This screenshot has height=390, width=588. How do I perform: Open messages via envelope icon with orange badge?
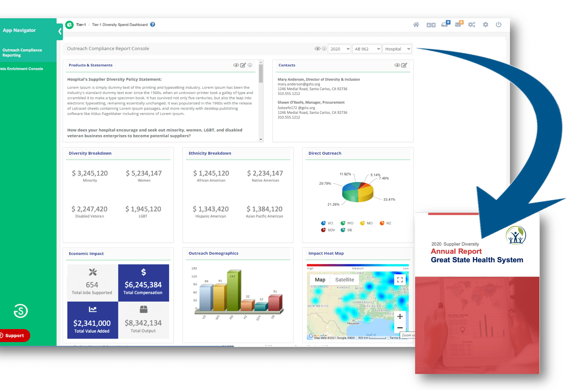(x=458, y=26)
